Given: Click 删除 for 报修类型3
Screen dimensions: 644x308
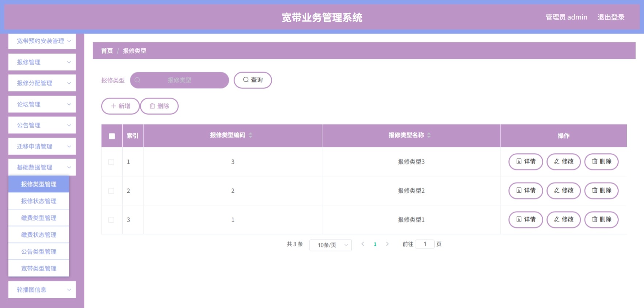Looking at the screenshot, I should [x=602, y=162].
